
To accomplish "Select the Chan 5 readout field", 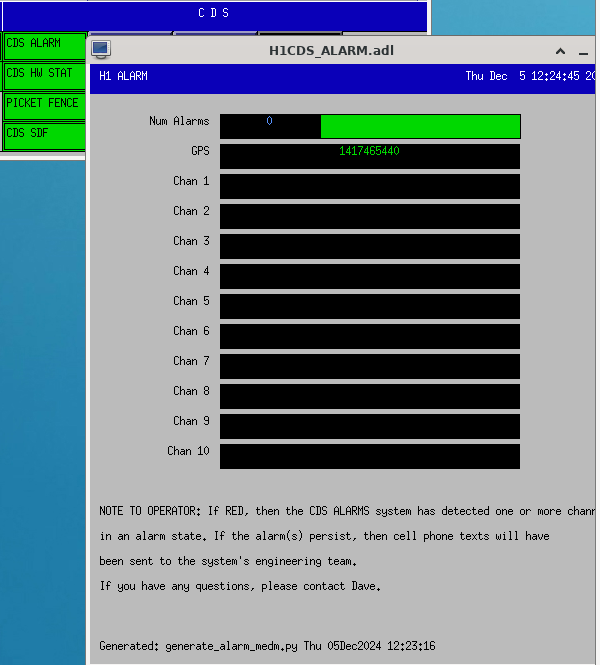I will tap(369, 306).
